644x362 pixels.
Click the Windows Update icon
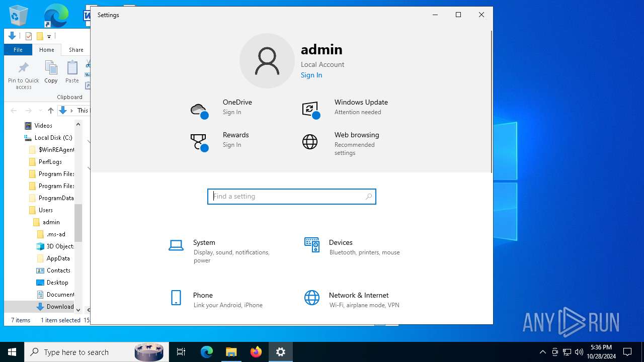pos(311,110)
